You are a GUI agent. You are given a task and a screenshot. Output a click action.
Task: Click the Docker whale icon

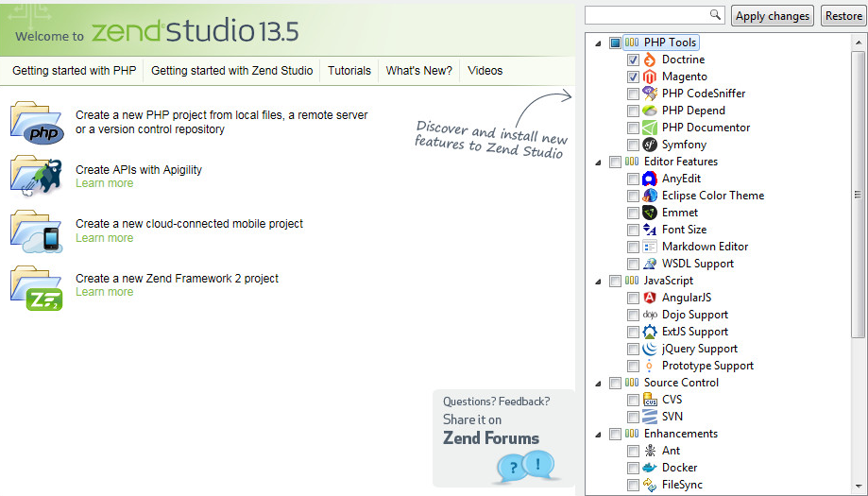tap(649, 468)
